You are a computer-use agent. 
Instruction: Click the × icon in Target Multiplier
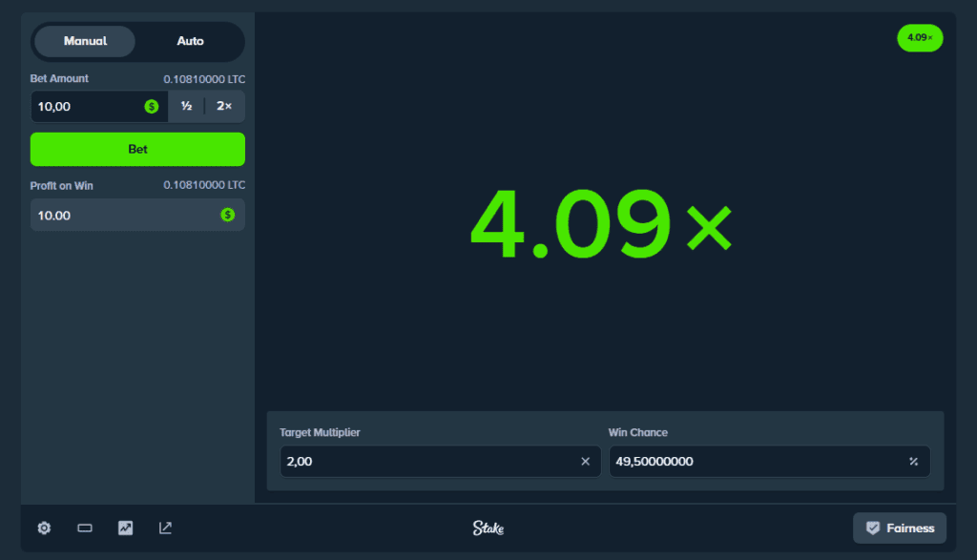point(586,462)
